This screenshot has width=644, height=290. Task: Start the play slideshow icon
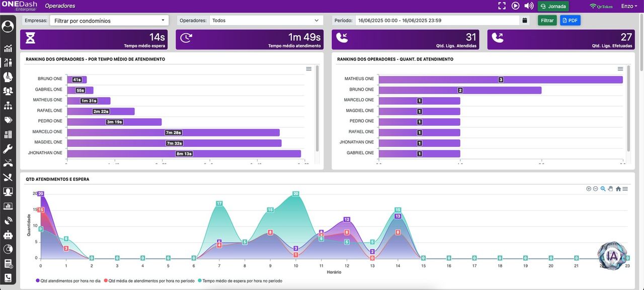515,6
